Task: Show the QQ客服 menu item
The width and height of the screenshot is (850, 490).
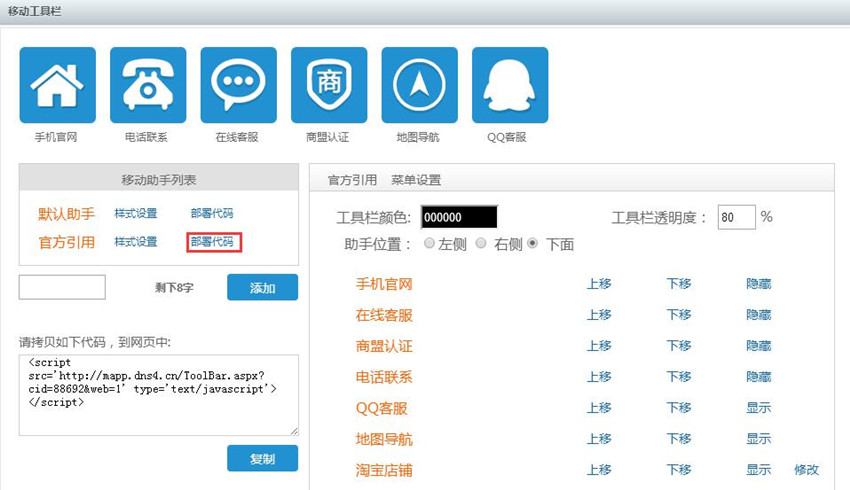Action: pyautogui.click(x=758, y=408)
